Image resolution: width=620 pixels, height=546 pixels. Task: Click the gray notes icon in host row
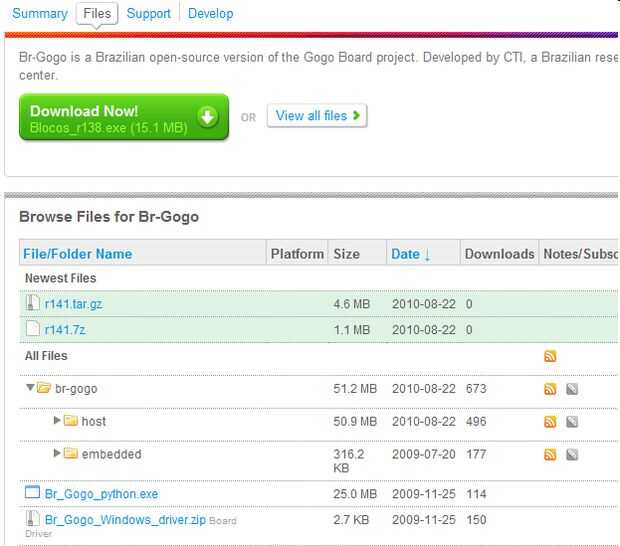tap(572, 422)
